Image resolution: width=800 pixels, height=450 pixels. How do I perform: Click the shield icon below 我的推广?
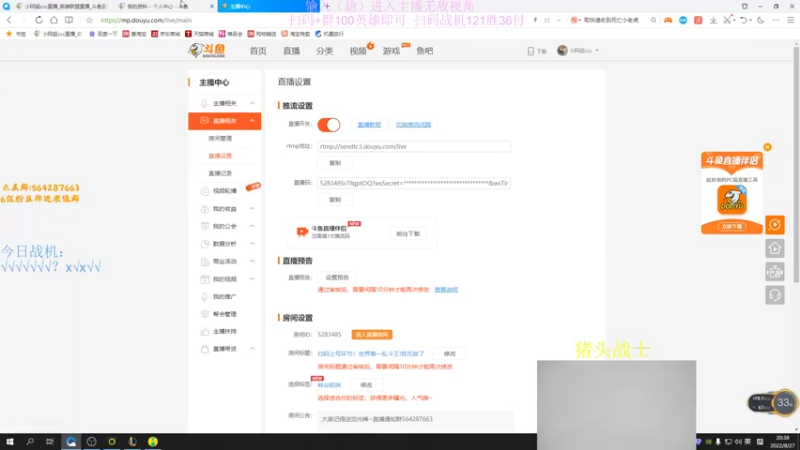[x=205, y=314]
